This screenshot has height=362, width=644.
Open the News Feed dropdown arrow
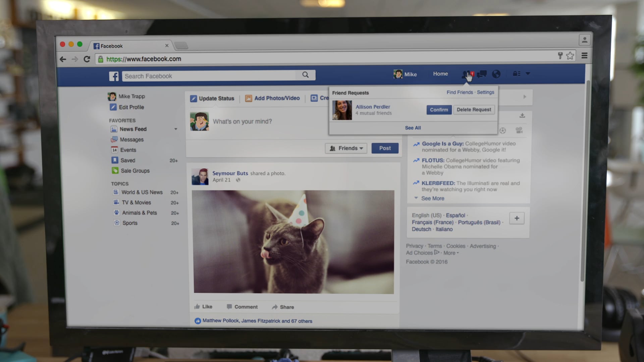(176, 129)
